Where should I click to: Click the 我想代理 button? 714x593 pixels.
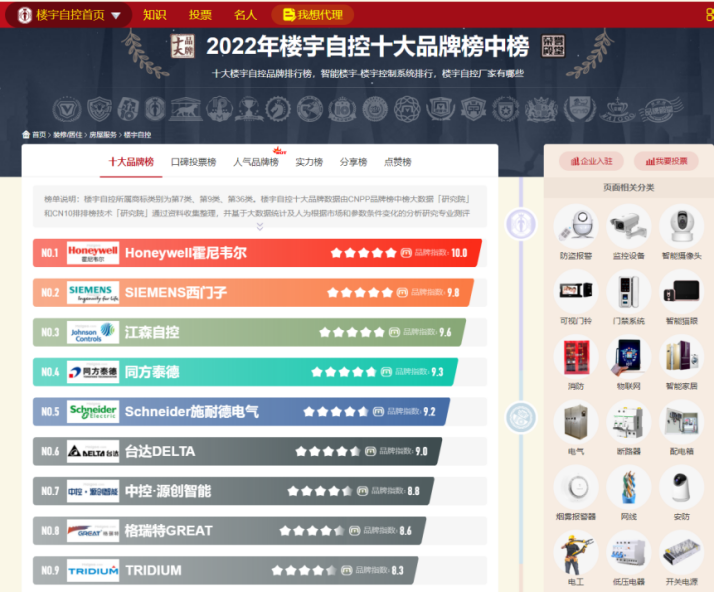pyautogui.click(x=313, y=15)
